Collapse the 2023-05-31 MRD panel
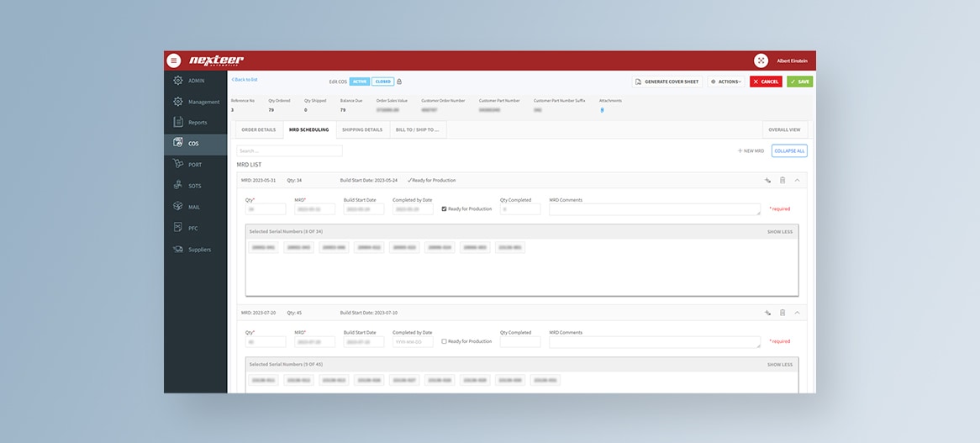The image size is (980, 443). click(x=797, y=180)
